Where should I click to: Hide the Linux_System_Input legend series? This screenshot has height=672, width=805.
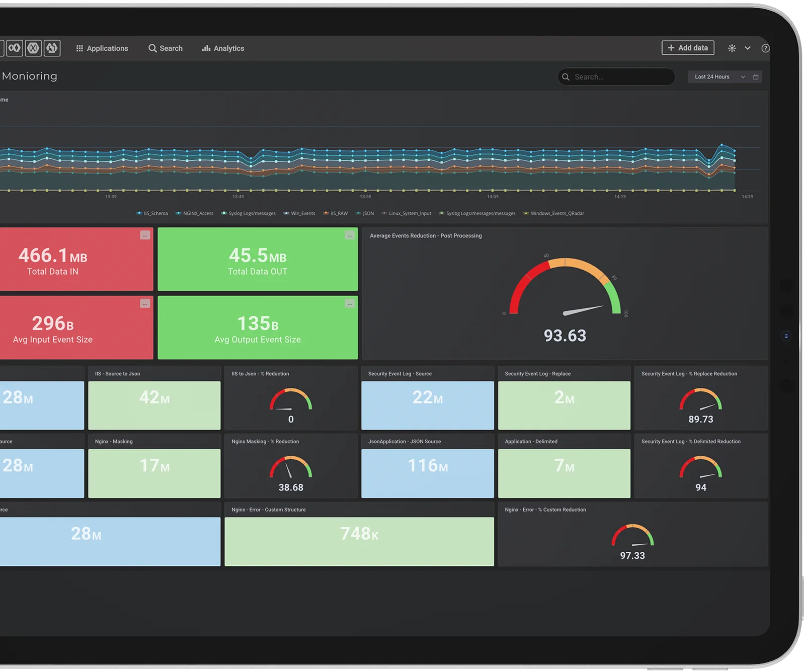(406, 213)
